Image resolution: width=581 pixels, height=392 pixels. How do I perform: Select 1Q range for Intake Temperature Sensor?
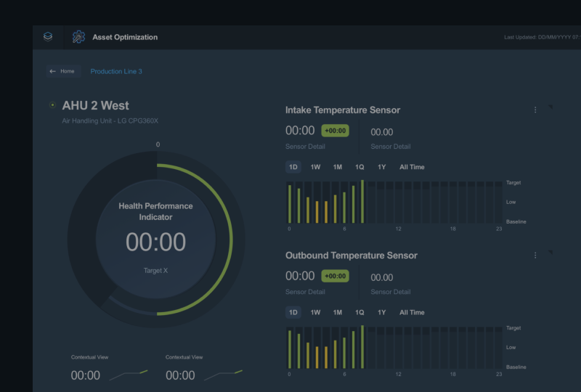(x=359, y=167)
